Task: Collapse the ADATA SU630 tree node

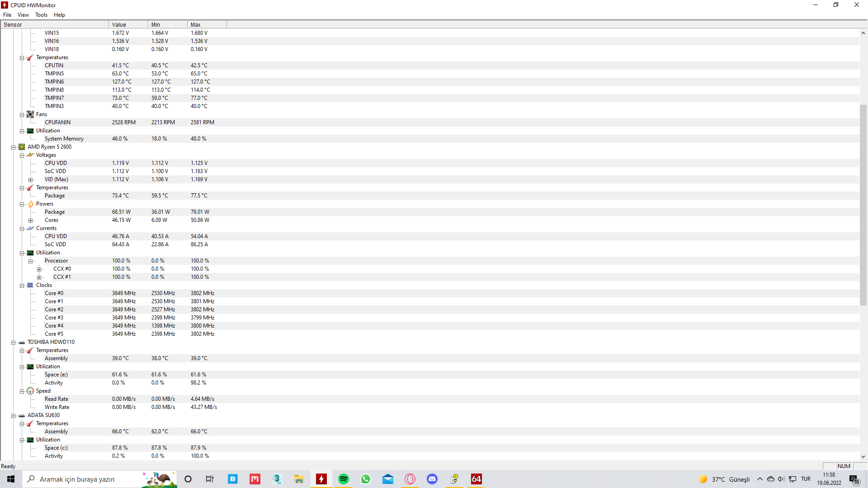Action: click(x=14, y=416)
